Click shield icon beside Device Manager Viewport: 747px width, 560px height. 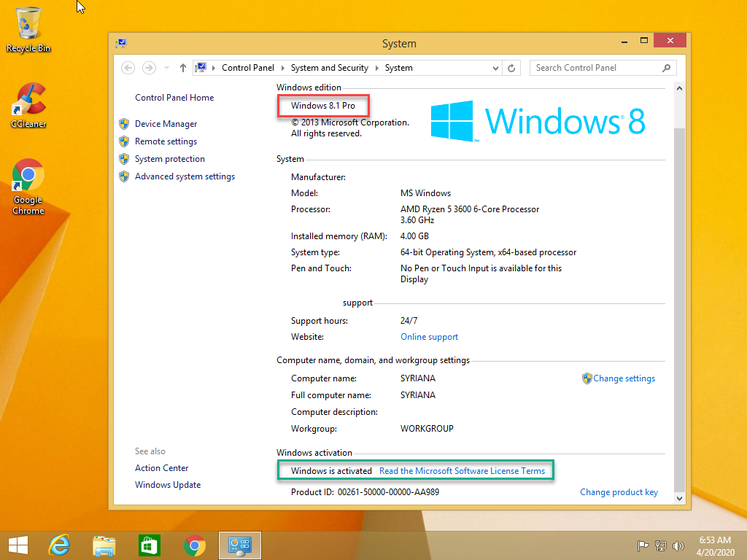click(124, 124)
